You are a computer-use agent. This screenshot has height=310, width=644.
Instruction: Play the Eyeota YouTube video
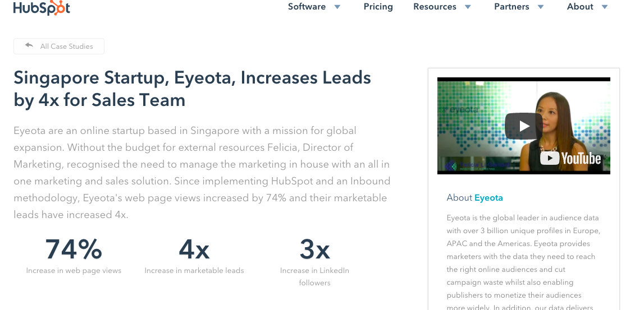[523, 126]
